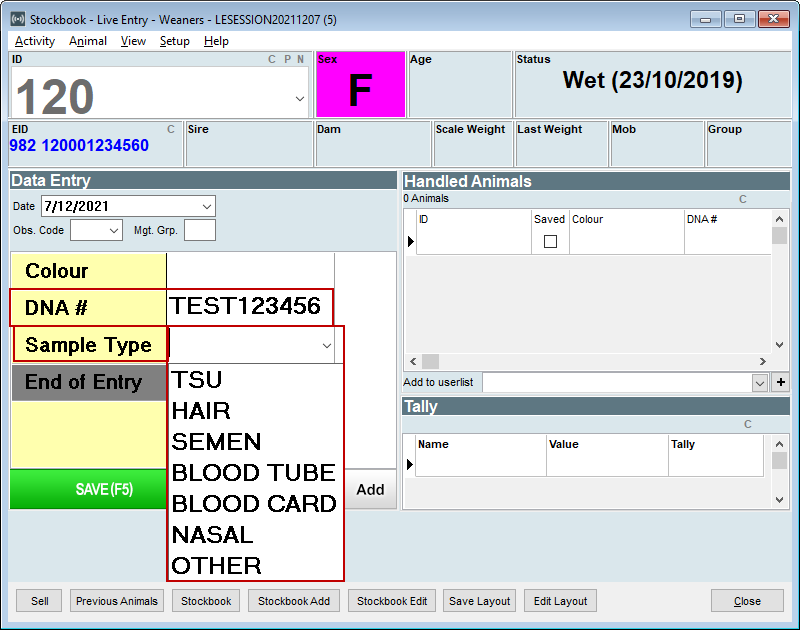The image size is (800, 630).
Task: Click the Value column header in Tally
Action: pos(607,444)
